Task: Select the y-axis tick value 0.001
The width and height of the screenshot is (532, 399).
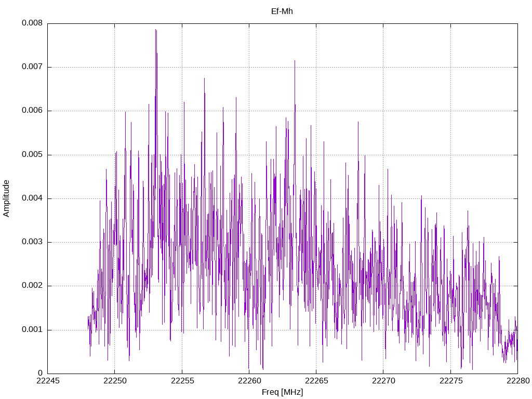Action: coord(32,330)
